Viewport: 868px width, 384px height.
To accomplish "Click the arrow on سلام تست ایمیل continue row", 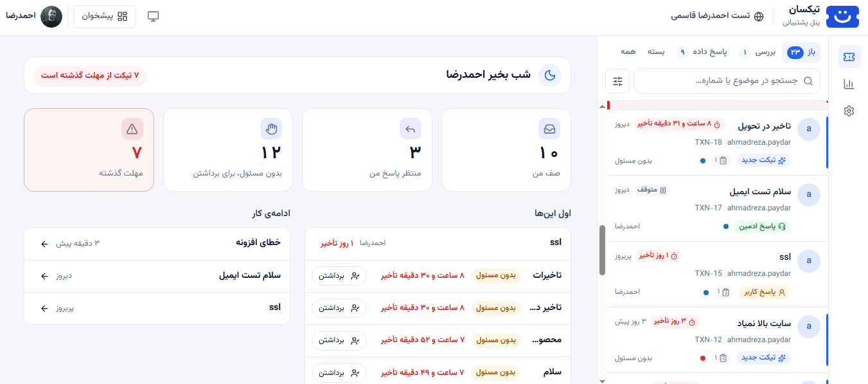I will [x=44, y=276].
